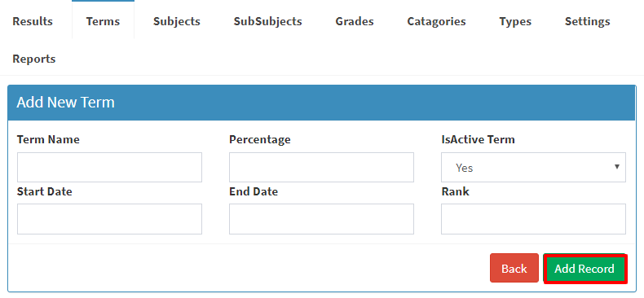Screen dimensions: 644x298
Task: Focus the Rank input field
Action: click(x=533, y=219)
